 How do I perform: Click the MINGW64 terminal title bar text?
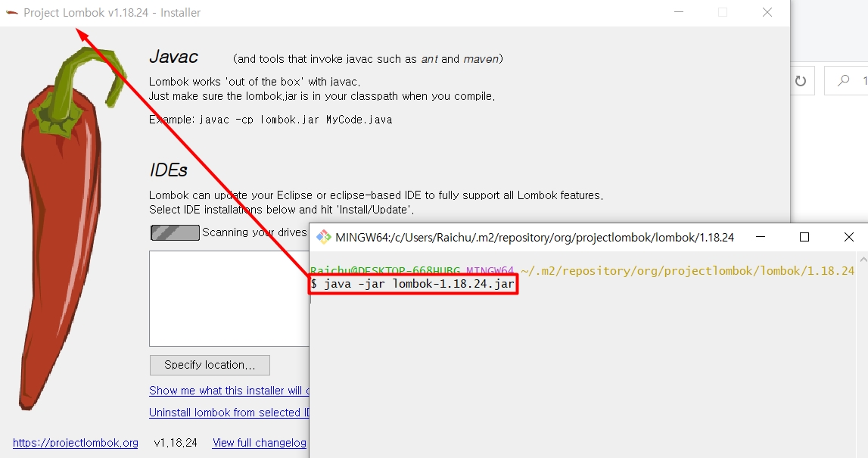tap(535, 238)
